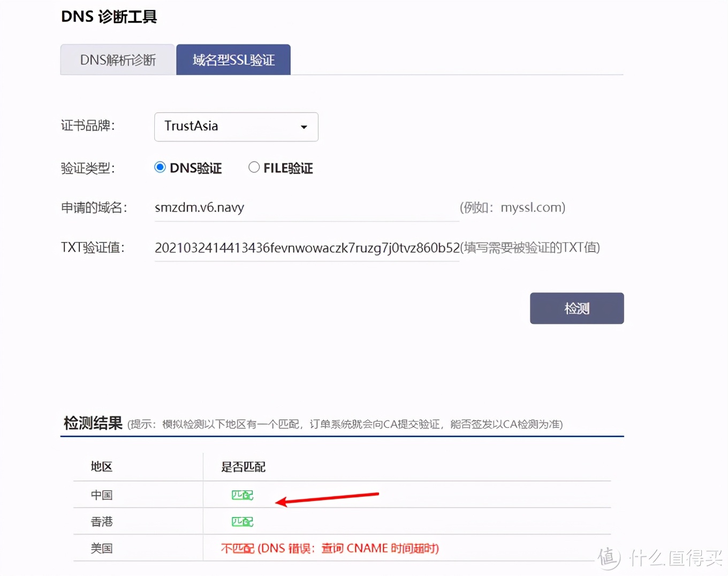Open the 证书品牌 TrustAsia dropdown
This screenshot has width=728, height=576.
(x=236, y=127)
